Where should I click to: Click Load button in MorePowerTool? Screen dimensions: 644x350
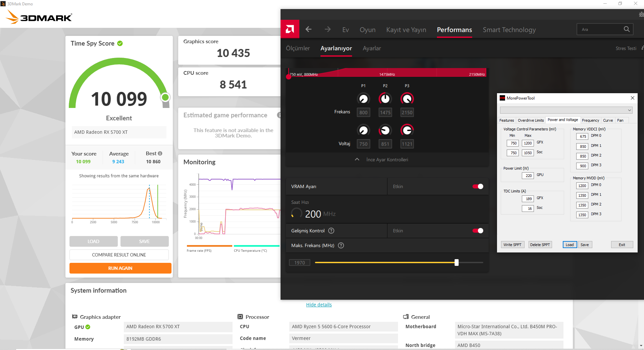point(569,245)
